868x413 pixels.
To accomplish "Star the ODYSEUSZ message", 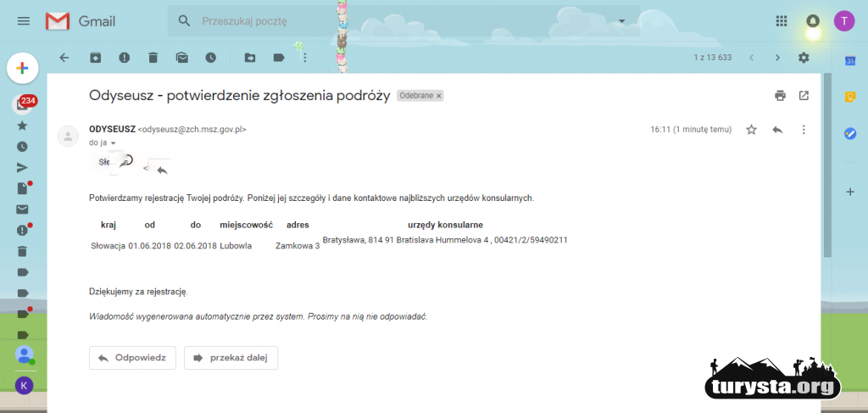I will tap(751, 130).
